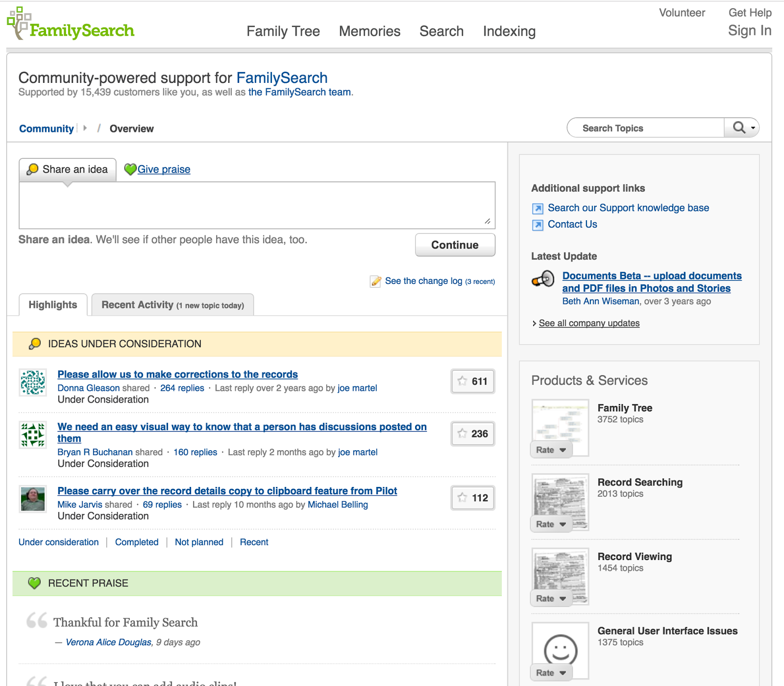Select Indexing in the top navigation
The height and width of the screenshot is (686, 784).
pyautogui.click(x=509, y=31)
